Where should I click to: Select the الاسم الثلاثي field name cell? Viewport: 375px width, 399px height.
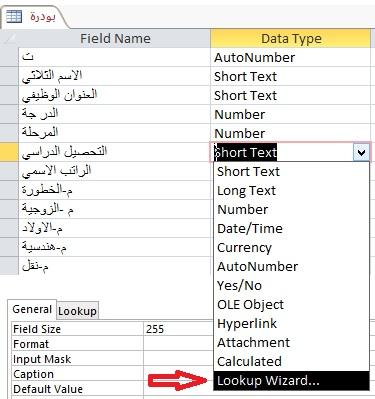pyautogui.click(x=115, y=76)
